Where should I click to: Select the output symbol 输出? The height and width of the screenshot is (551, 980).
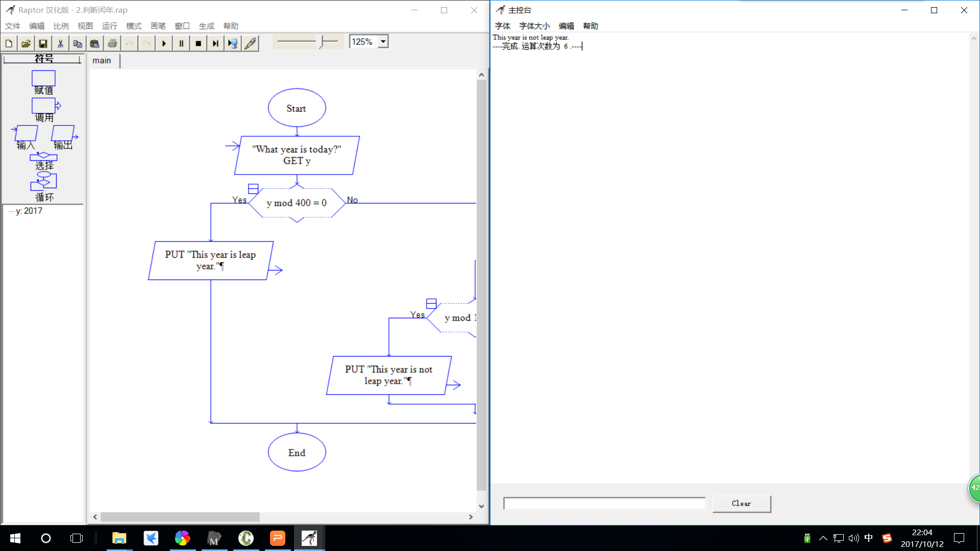64,137
